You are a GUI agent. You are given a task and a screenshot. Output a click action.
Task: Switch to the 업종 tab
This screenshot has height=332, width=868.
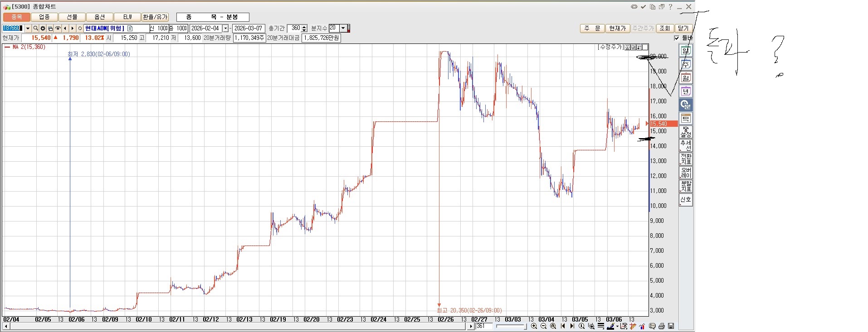pyautogui.click(x=44, y=17)
